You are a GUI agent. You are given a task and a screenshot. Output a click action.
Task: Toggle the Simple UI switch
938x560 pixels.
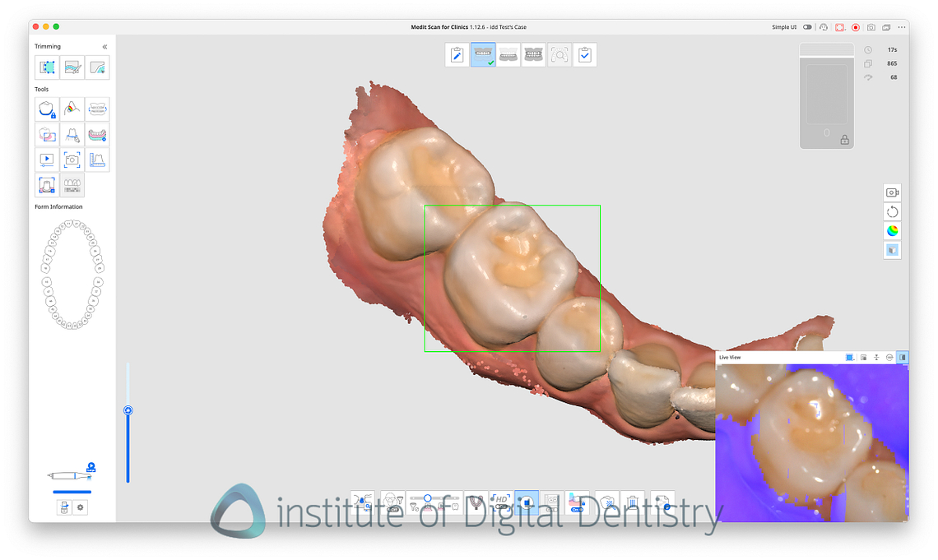[807, 27]
